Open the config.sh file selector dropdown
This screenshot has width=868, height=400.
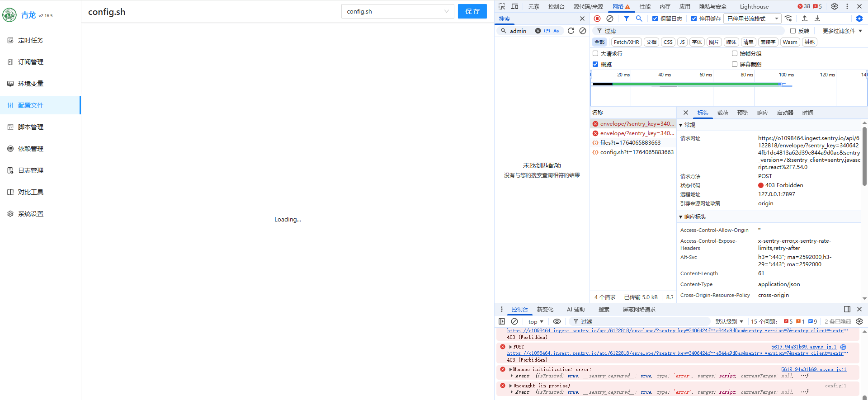pyautogui.click(x=397, y=11)
